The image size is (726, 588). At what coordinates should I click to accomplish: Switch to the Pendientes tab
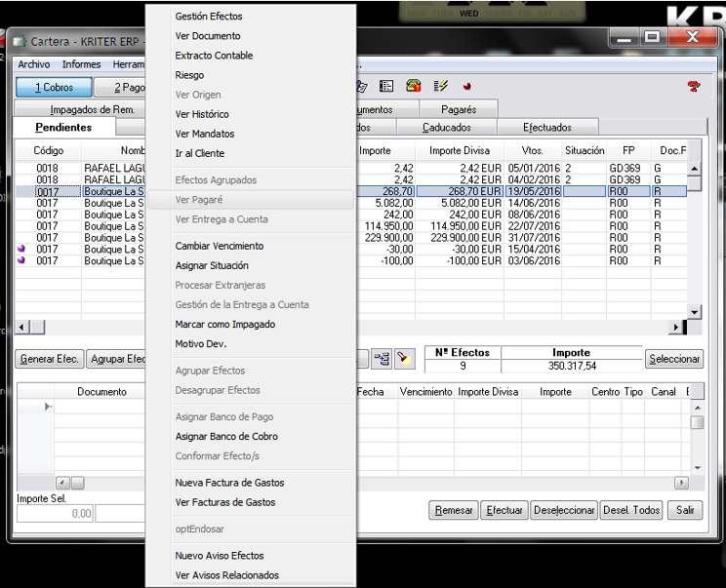coord(63,127)
